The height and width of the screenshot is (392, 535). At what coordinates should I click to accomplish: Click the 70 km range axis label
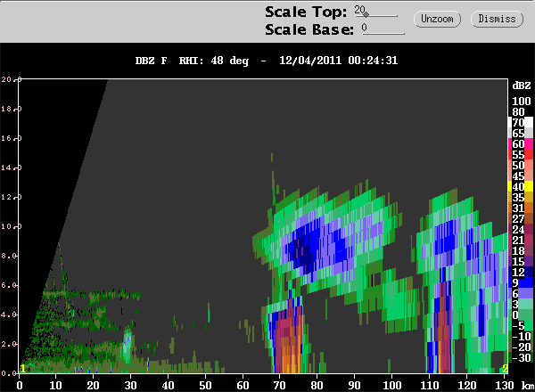pyautogui.click(x=279, y=386)
